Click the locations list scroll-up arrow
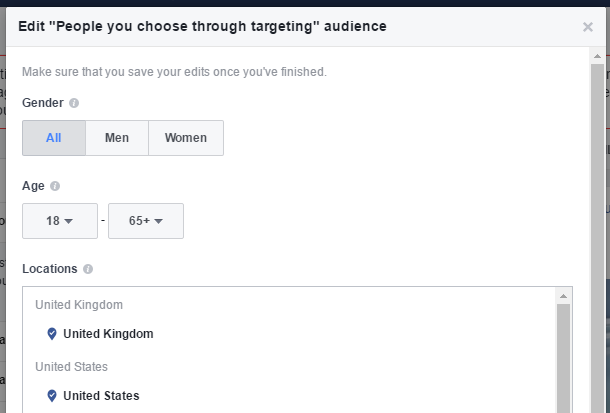Viewport: 610px width, 413px height. 563,296
